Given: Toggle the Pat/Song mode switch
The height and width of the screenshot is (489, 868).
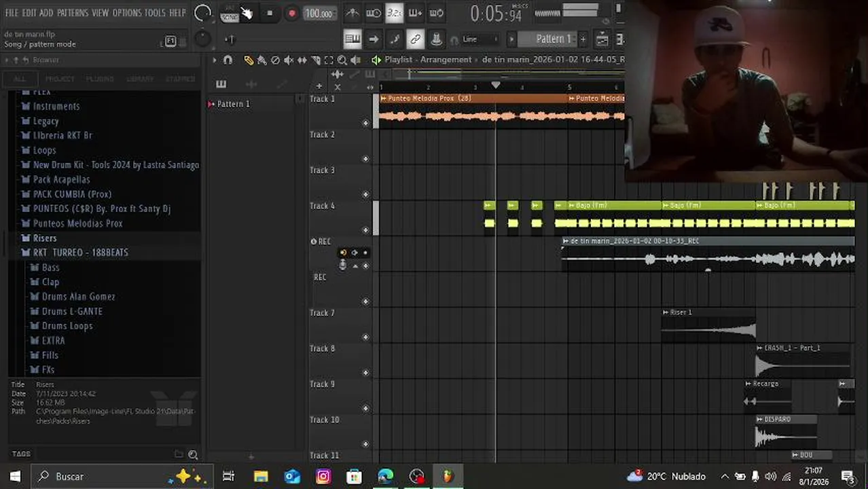Looking at the screenshot, I should point(230,14).
